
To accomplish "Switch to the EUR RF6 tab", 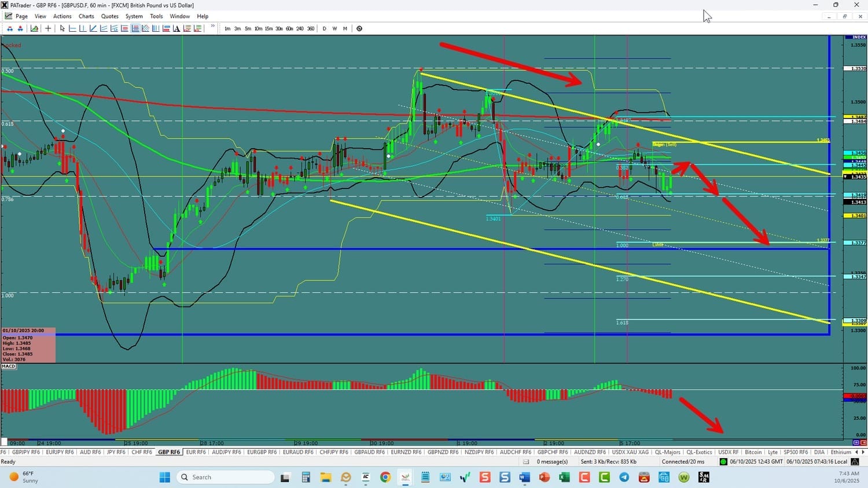I will click(x=196, y=452).
